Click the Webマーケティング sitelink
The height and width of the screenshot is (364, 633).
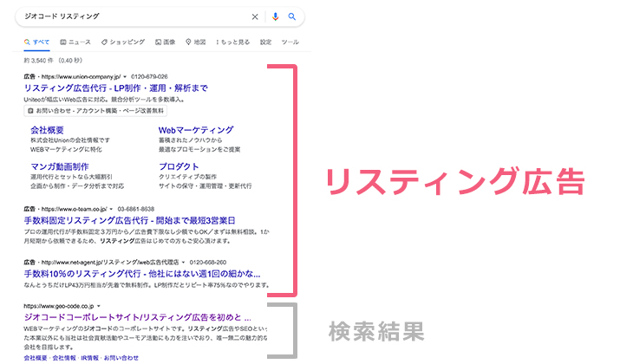click(196, 130)
